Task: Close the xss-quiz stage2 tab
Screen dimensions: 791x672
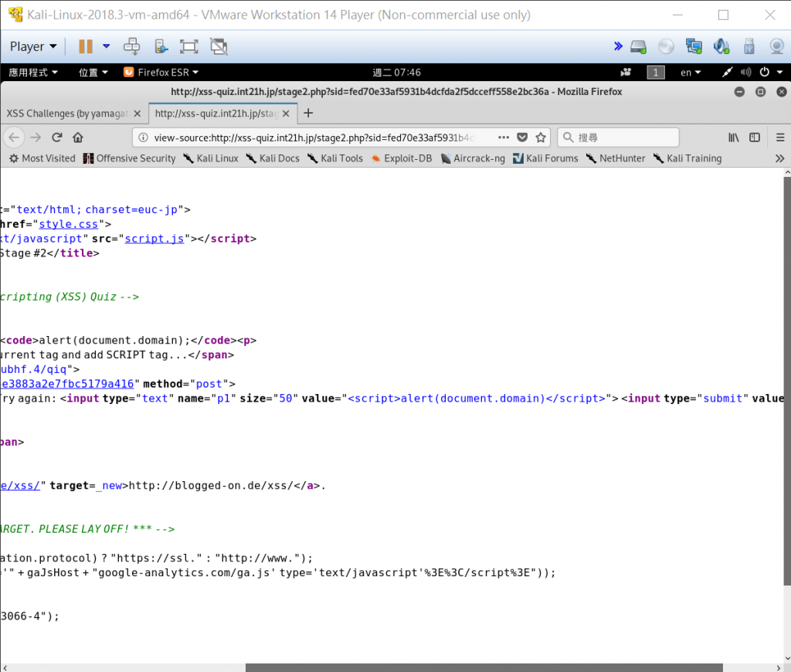Action: [286, 114]
